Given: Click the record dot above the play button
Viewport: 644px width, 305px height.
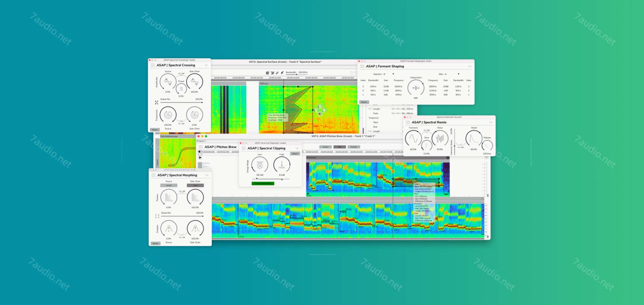Looking at the screenshot, I should 199,151.
